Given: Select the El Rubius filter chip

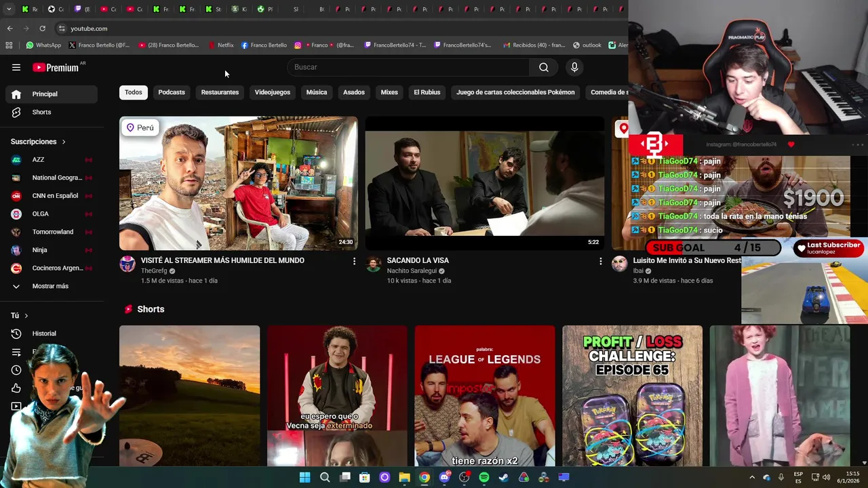Looking at the screenshot, I should (427, 92).
